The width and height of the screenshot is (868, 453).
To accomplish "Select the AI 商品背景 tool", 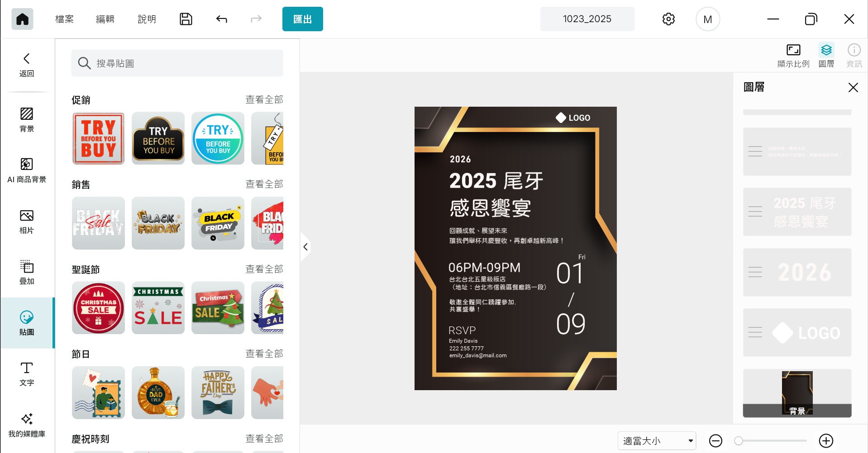I will (27, 170).
